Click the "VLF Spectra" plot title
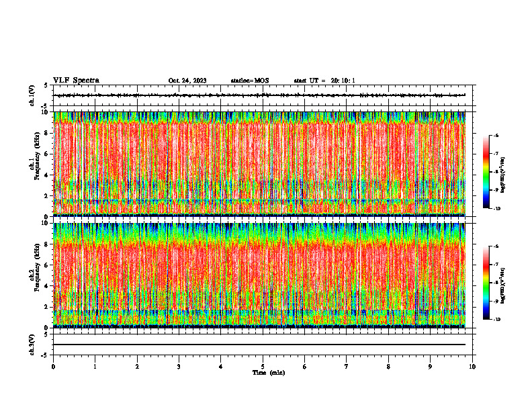Image resolution: width=532 pixels, height=411 pixels. 76,81
